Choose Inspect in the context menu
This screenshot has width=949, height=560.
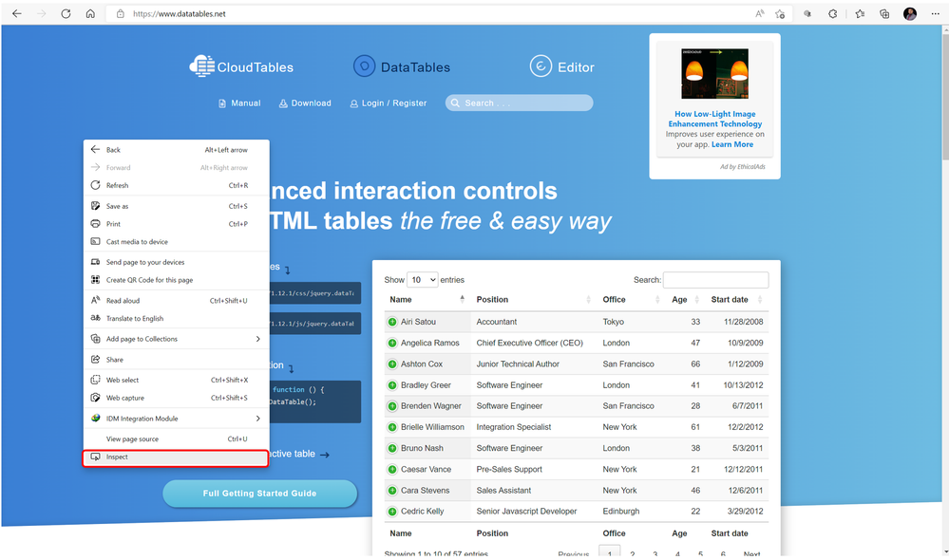click(176, 457)
